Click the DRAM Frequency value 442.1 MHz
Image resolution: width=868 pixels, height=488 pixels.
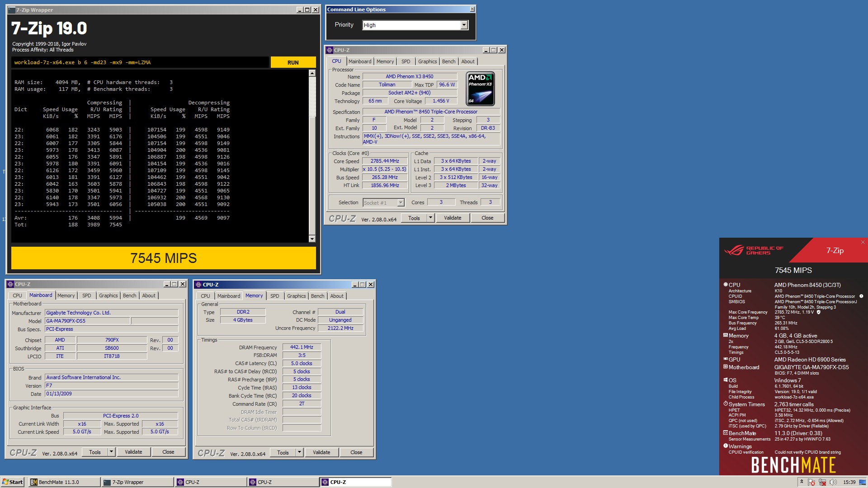[x=302, y=347]
